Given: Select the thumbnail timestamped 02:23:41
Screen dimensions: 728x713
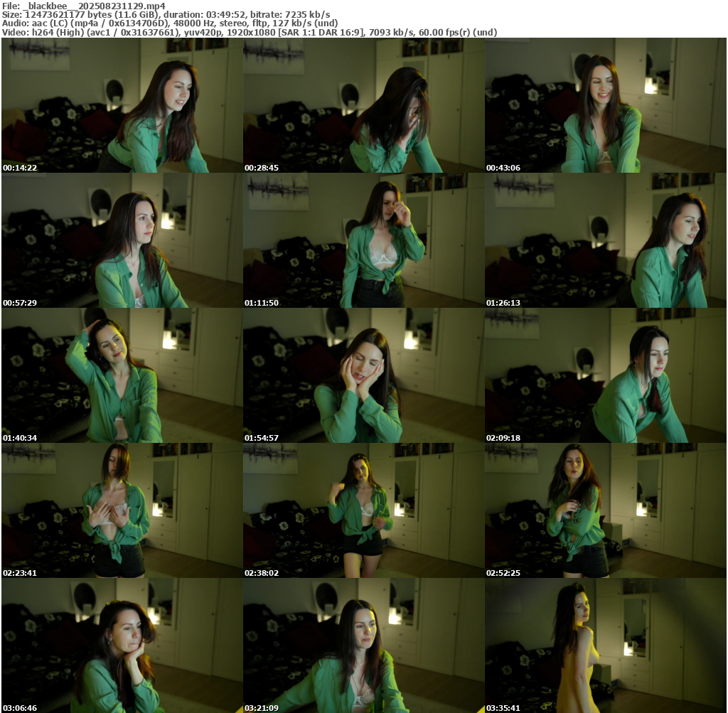Looking at the screenshot, I should point(122,510).
